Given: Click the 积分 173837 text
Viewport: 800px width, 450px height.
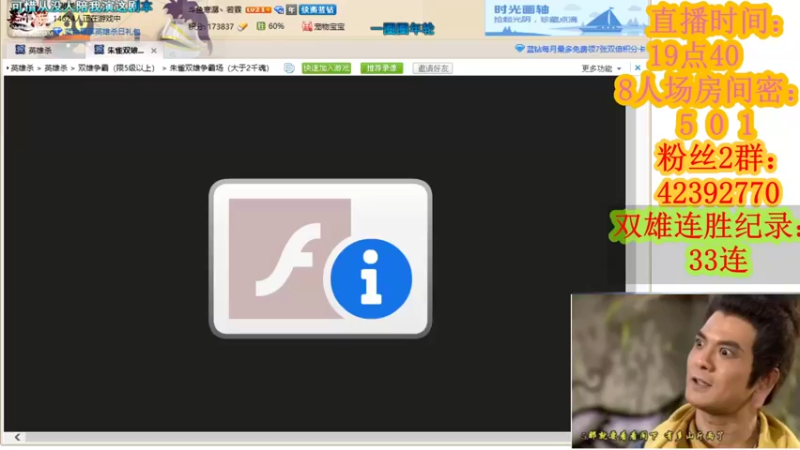Looking at the screenshot, I should 211,27.
